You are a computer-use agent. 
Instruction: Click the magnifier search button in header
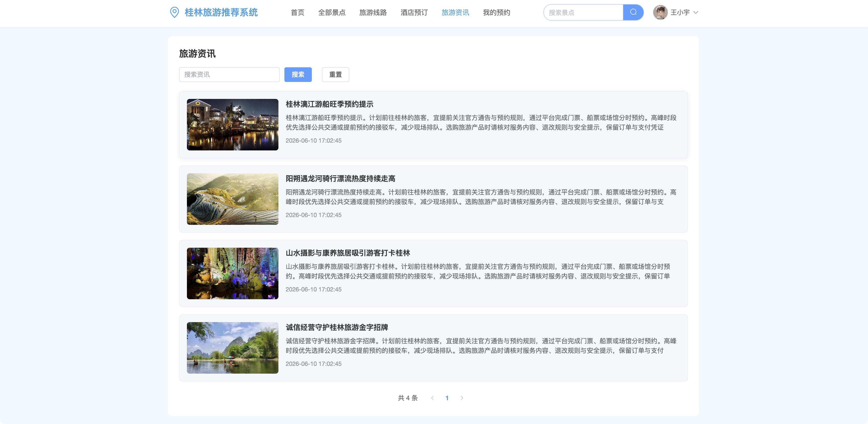pos(633,13)
